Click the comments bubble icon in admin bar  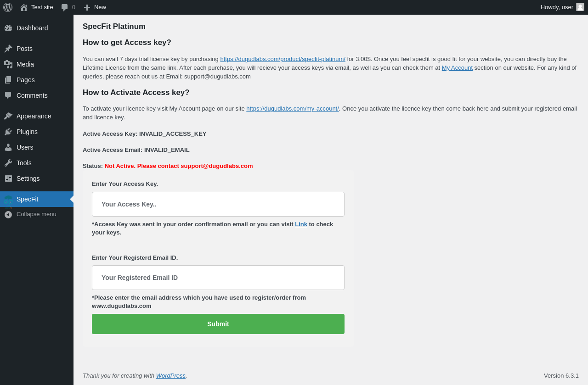(x=65, y=7)
